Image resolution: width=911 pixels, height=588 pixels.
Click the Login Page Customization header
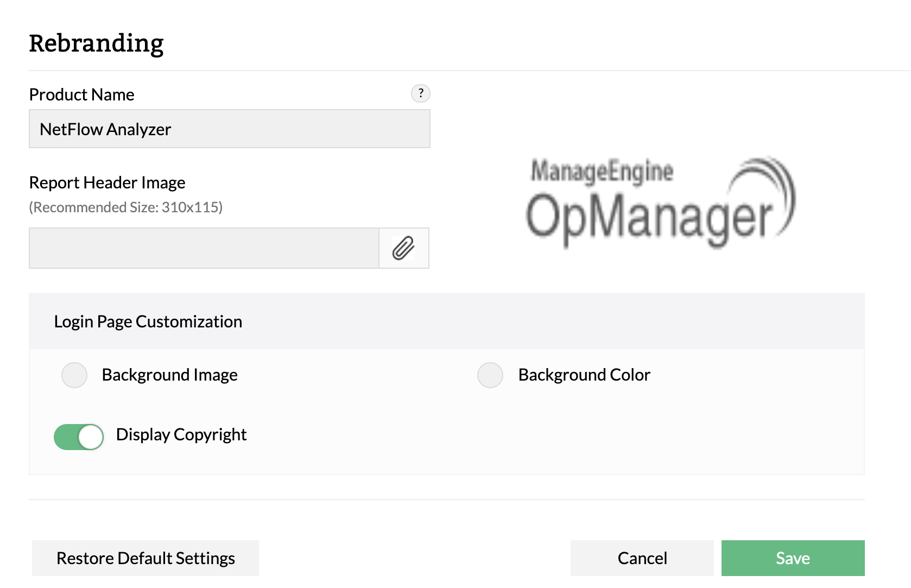pos(148,321)
